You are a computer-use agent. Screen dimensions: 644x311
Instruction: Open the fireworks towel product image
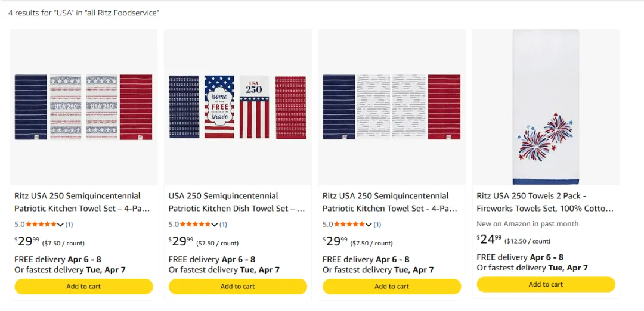pyautogui.click(x=546, y=107)
